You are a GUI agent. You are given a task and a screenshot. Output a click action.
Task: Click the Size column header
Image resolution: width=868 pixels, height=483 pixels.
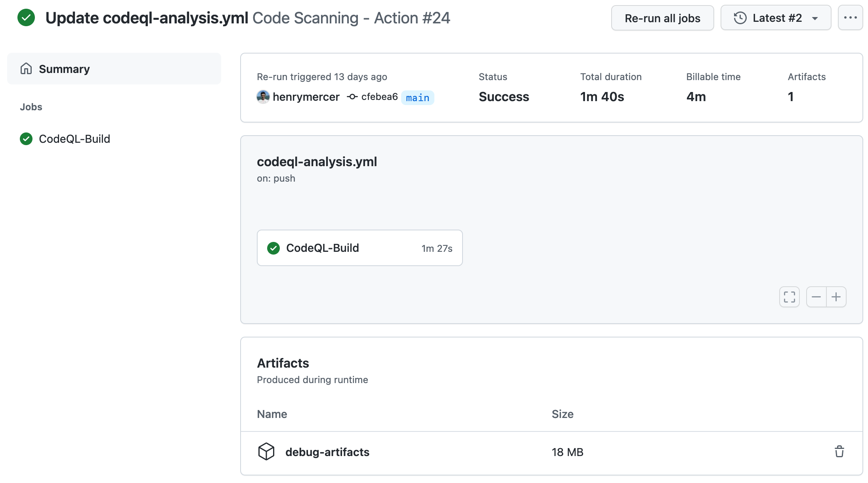click(x=563, y=414)
